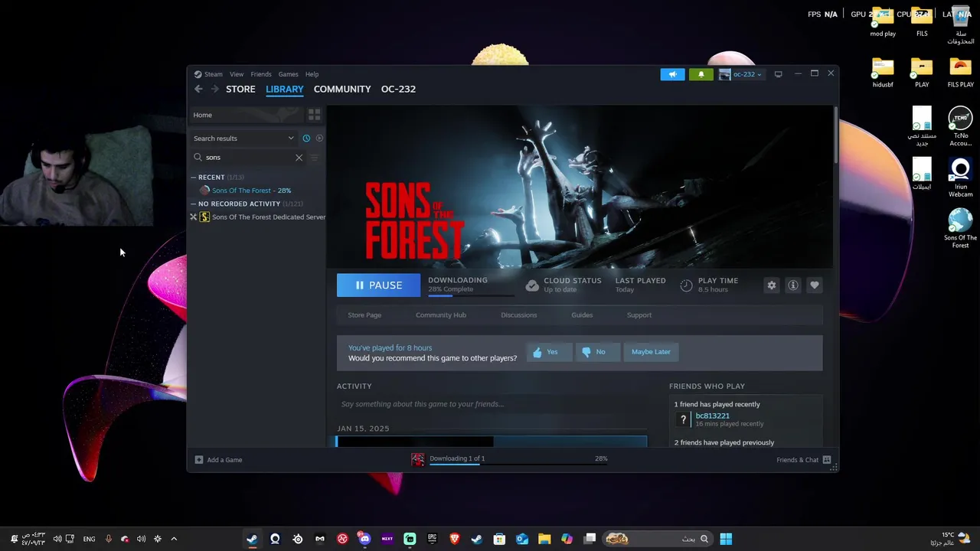
Task: Open the Guides link
Action: 582,315
